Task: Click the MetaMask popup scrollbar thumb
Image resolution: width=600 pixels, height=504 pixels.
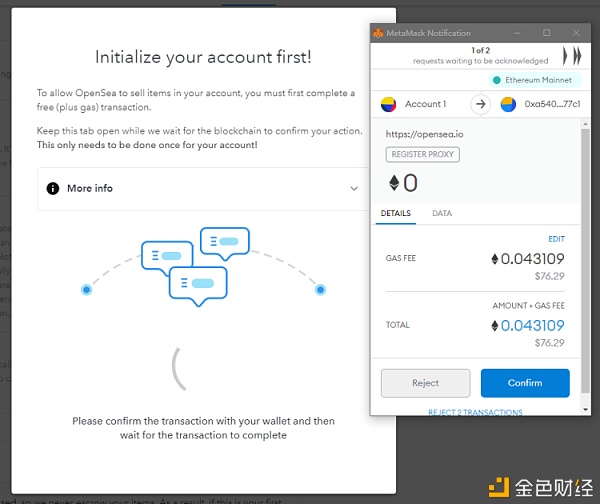Action: [585, 260]
